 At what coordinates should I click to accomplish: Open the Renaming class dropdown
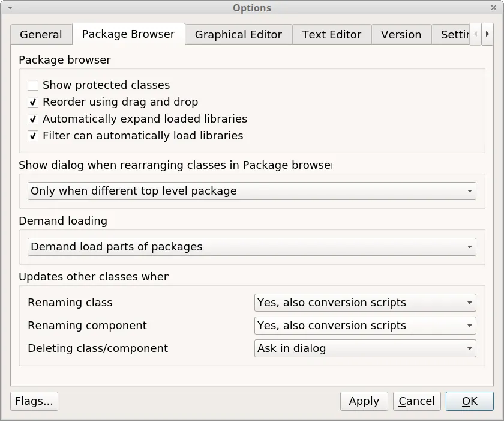pyautogui.click(x=365, y=303)
